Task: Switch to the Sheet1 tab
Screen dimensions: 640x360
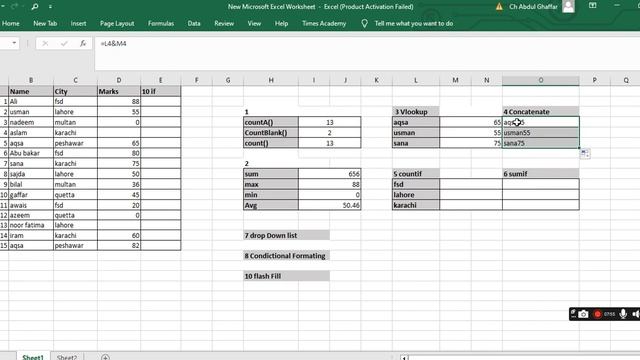Action: (x=33, y=357)
